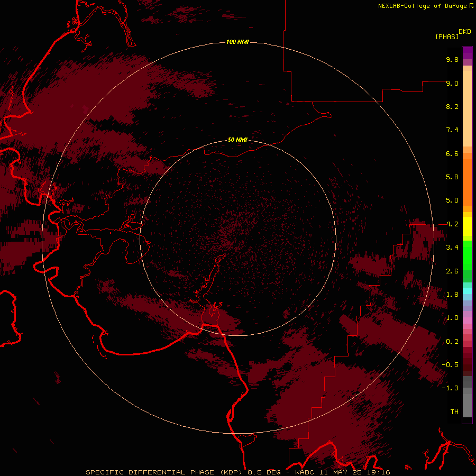Click the "TH" threshold label on the scale
This screenshot has height=476, width=476.
click(454, 412)
